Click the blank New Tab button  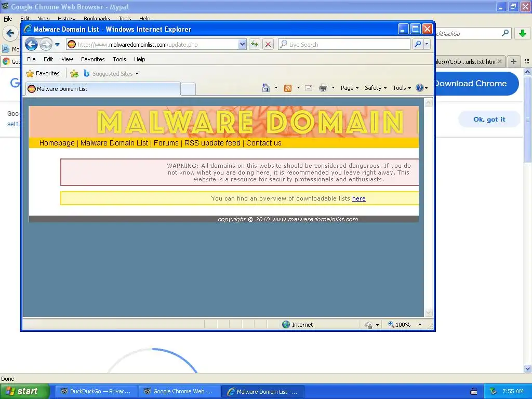tap(188, 89)
